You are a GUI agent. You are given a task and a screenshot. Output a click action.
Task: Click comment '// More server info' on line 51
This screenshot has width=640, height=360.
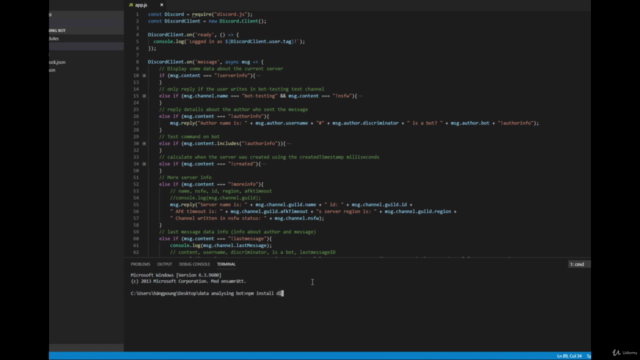pyautogui.click(x=185, y=178)
